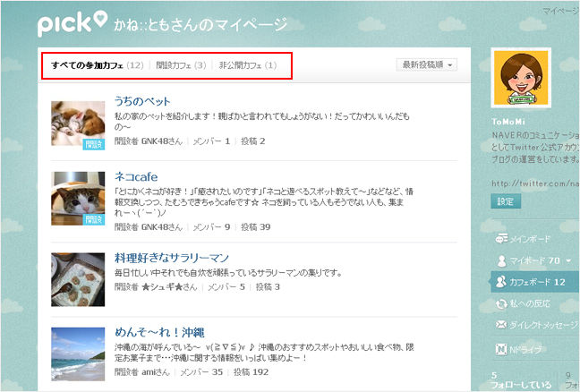The height and width of the screenshot is (392, 580).
Task: Open the 料理好きなサラリーマン cafe link
Action: coord(171,258)
